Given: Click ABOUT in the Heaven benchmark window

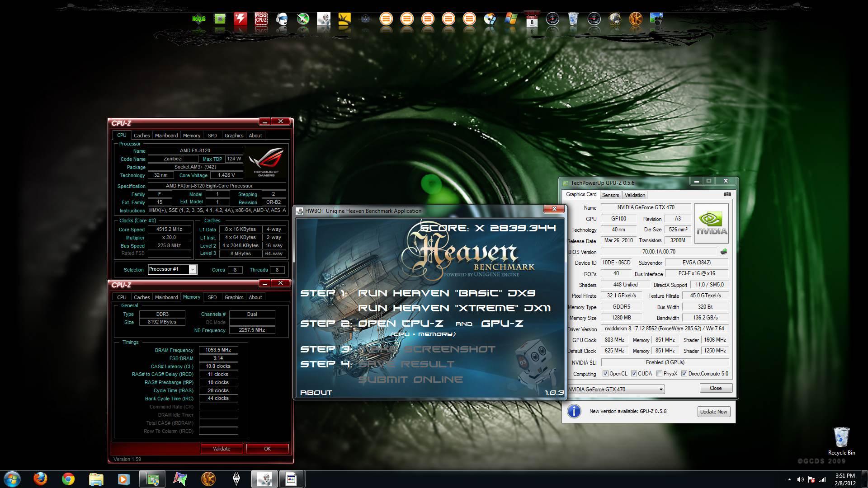Looking at the screenshot, I should pos(316,393).
